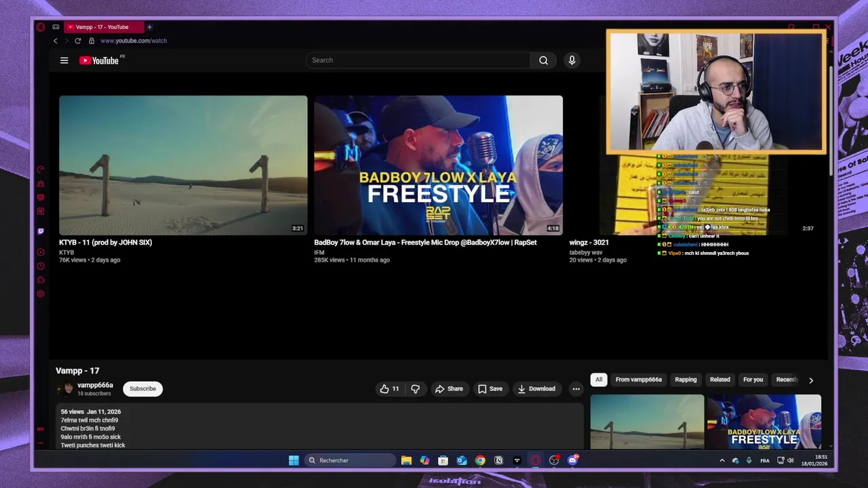Open the sidebar BadBoy 7low Freestyle recommendation thumbnail
The width and height of the screenshot is (868, 488).
click(764, 422)
